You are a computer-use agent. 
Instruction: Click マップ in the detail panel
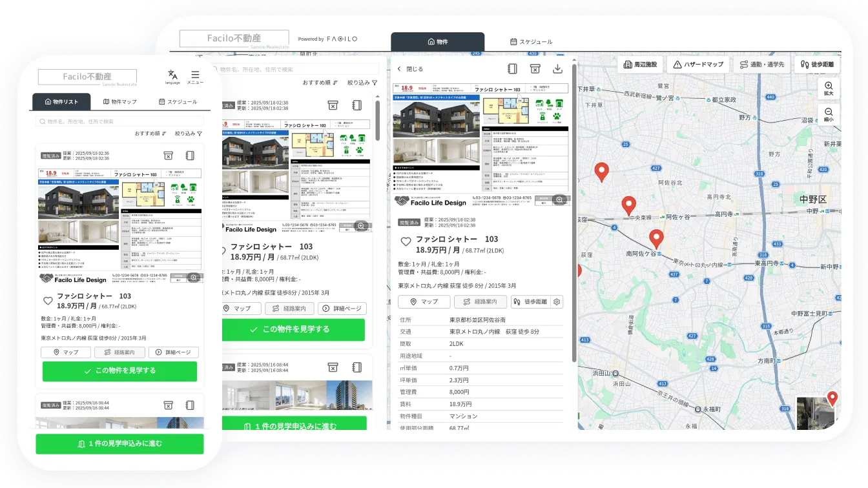424,301
